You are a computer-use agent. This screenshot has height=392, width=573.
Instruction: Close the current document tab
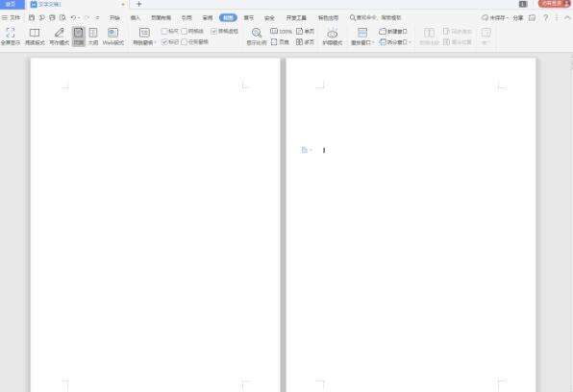click(123, 5)
